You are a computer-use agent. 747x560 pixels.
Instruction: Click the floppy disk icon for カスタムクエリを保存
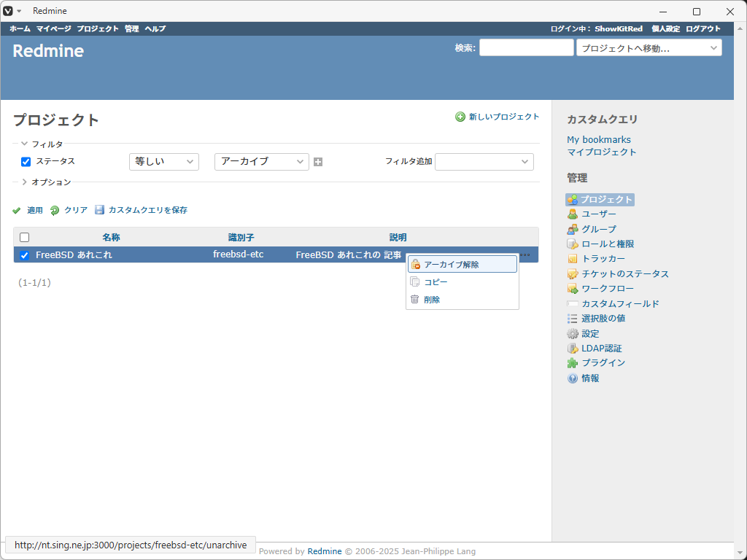pyautogui.click(x=99, y=210)
